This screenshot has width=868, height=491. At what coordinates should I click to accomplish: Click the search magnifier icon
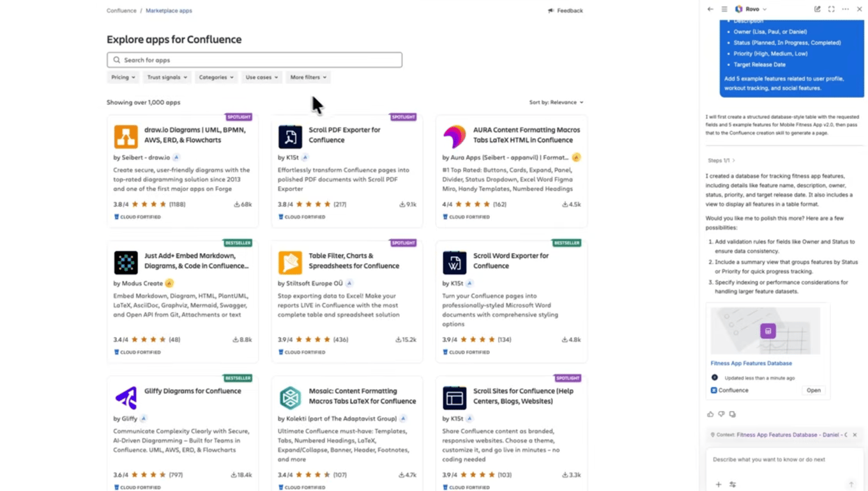pyautogui.click(x=116, y=60)
